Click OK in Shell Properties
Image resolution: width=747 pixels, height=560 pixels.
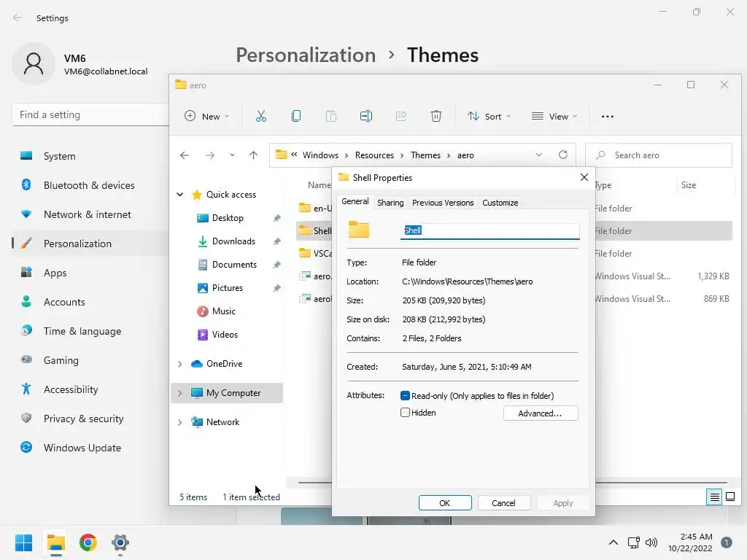click(x=445, y=503)
